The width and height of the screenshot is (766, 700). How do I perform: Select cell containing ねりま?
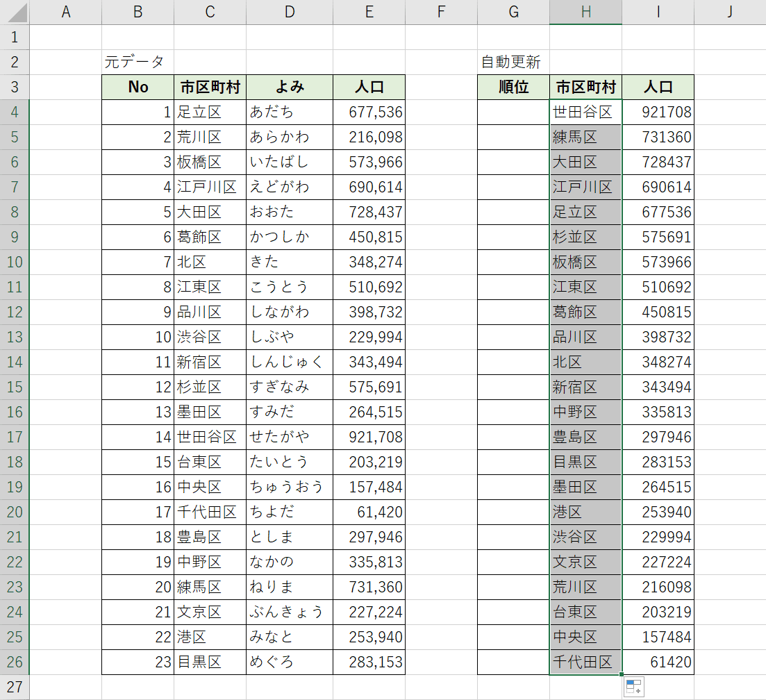point(290,587)
